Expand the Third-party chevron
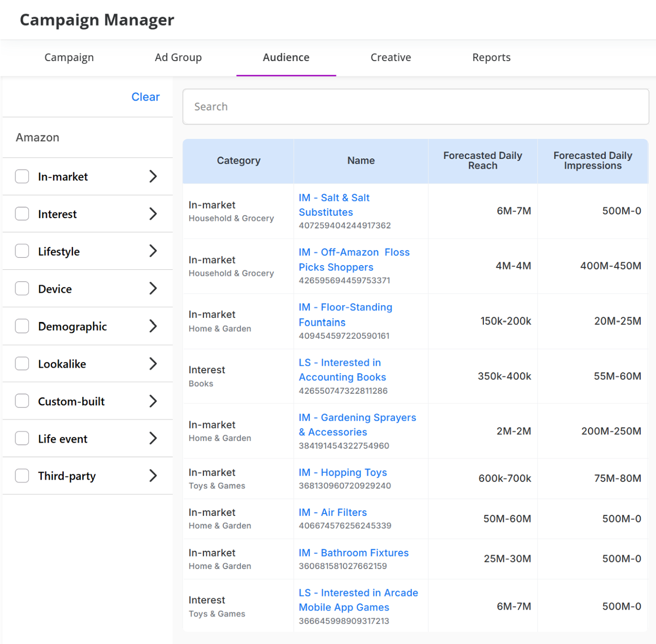The width and height of the screenshot is (656, 644). 153,476
